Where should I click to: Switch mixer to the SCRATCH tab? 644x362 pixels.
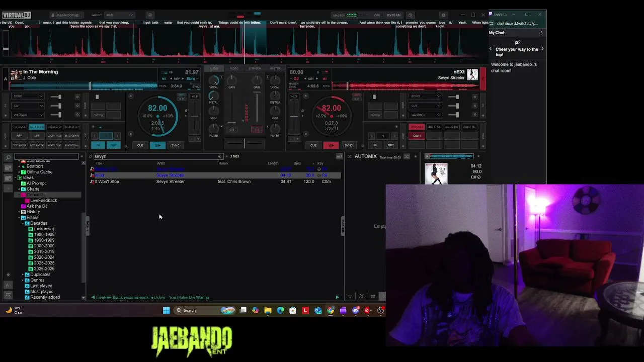(x=255, y=68)
